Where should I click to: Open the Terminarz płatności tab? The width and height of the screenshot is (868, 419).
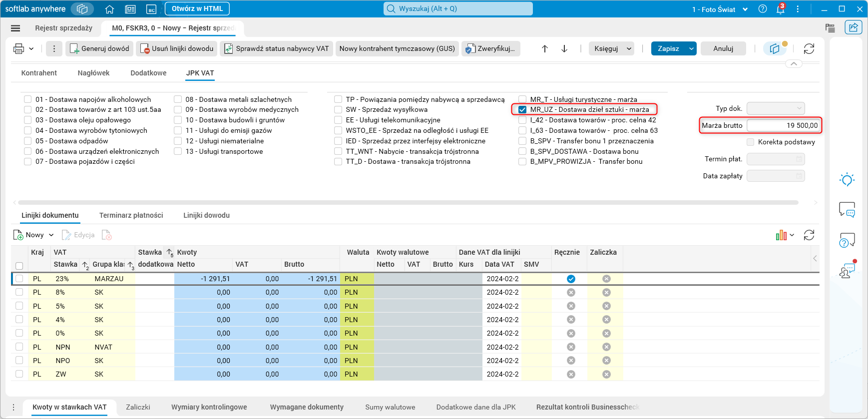tap(131, 215)
